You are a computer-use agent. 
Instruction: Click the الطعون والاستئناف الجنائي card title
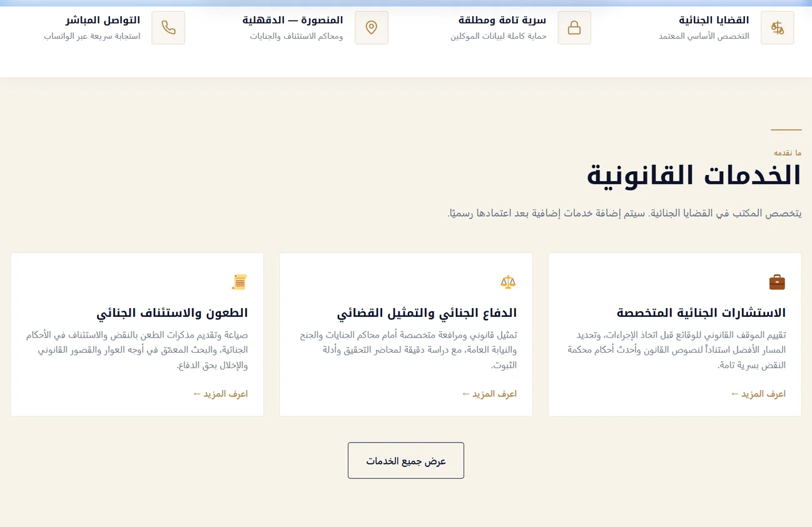[172, 313]
